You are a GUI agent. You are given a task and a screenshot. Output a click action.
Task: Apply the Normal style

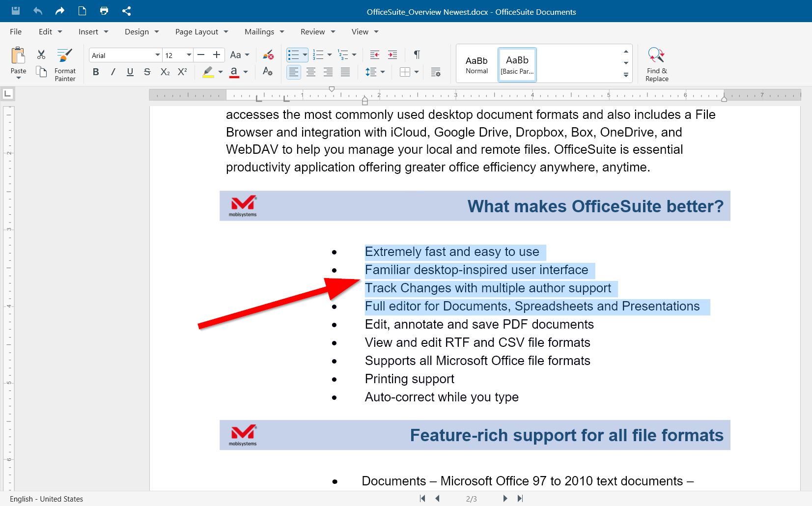pos(476,64)
